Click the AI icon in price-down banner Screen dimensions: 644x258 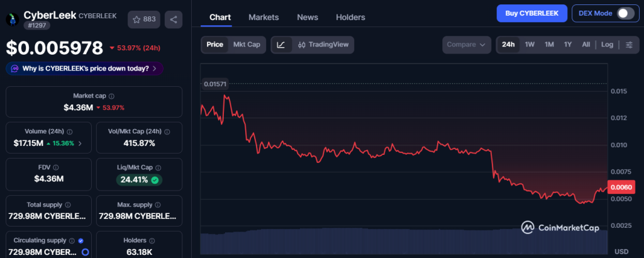15,69
